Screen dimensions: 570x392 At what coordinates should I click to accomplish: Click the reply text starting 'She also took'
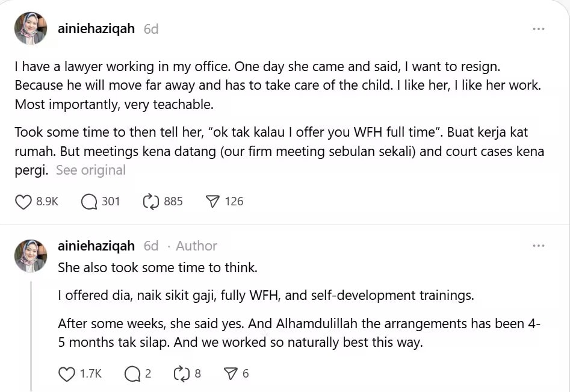(x=158, y=267)
